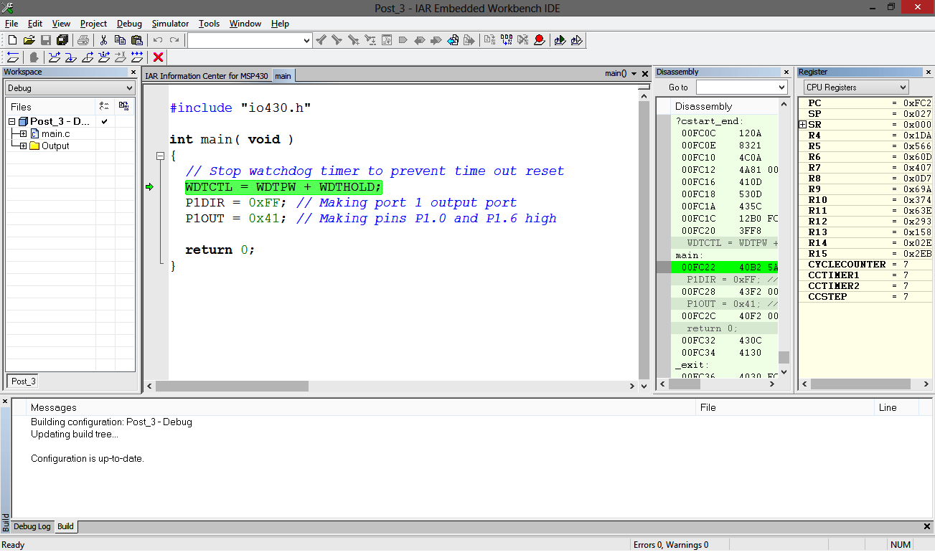Click the Paste icon on the toolbar
Image resolution: width=935 pixels, height=560 pixels.
click(136, 40)
